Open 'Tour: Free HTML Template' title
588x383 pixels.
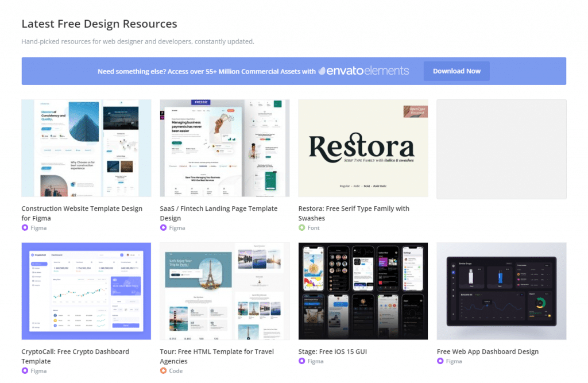coord(216,356)
